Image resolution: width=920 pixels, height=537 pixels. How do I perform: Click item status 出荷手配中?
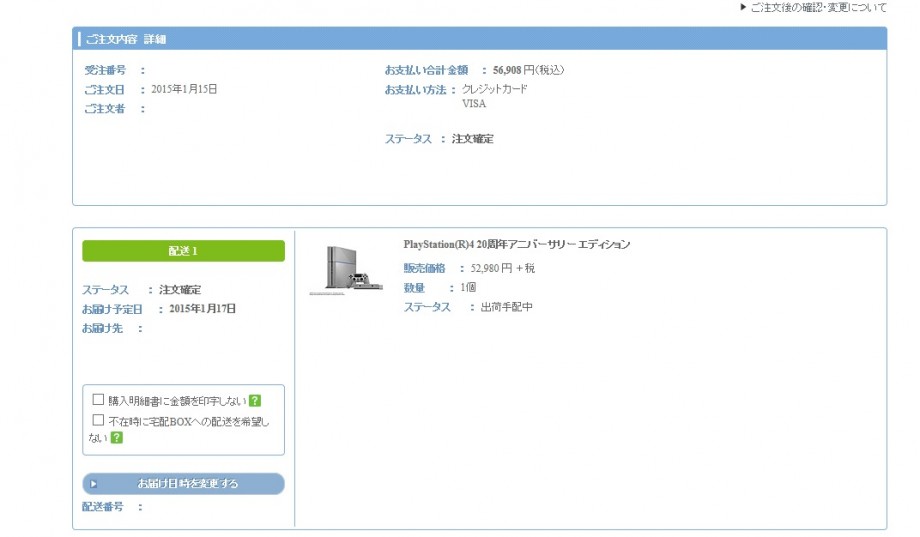[x=506, y=307]
